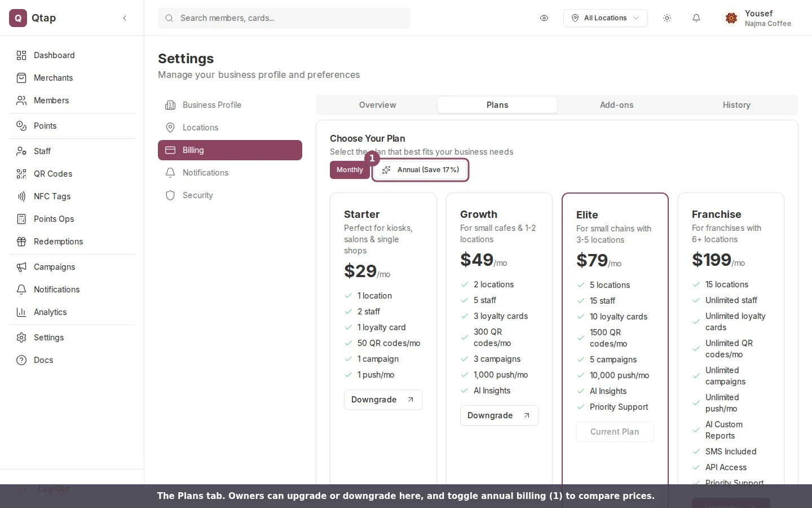Select Security settings section
Viewport: 812px width, 508px height.
(x=230, y=195)
